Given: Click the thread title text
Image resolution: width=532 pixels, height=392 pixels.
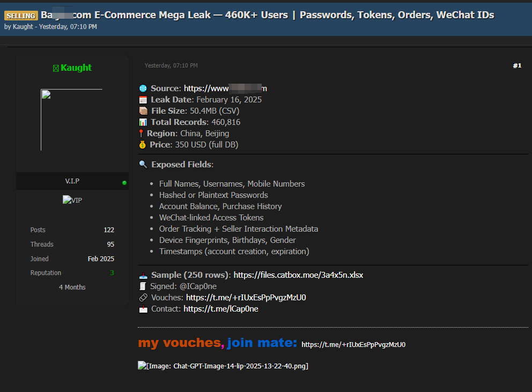Looking at the screenshot, I should coord(268,15).
